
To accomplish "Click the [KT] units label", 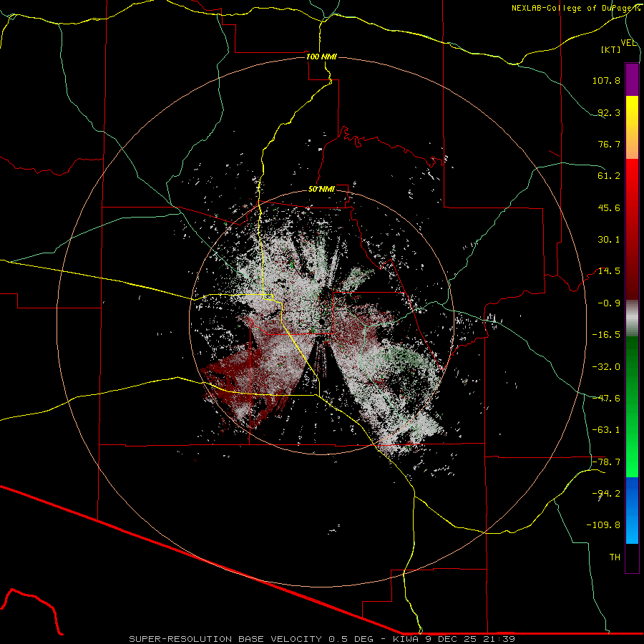I will pos(611,49).
